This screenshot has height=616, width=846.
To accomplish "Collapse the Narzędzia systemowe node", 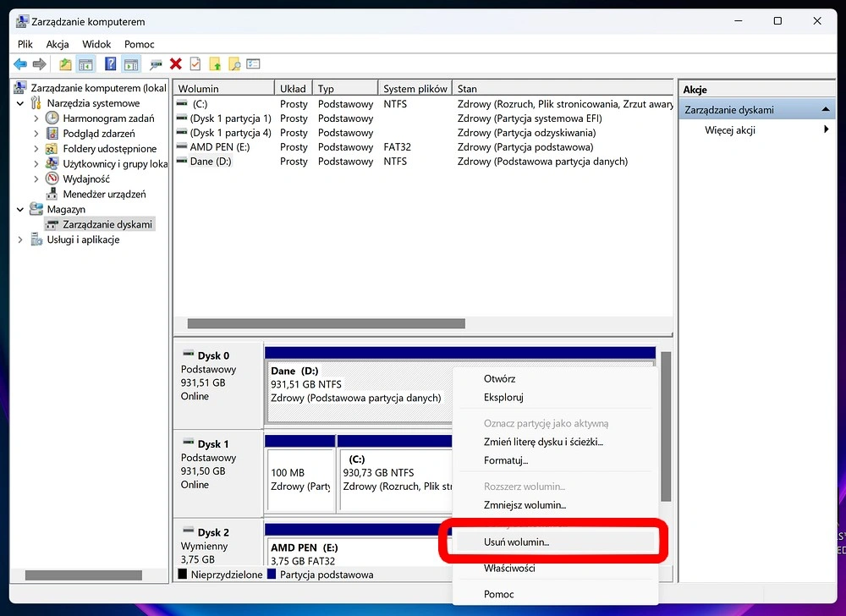I will coord(20,103).
